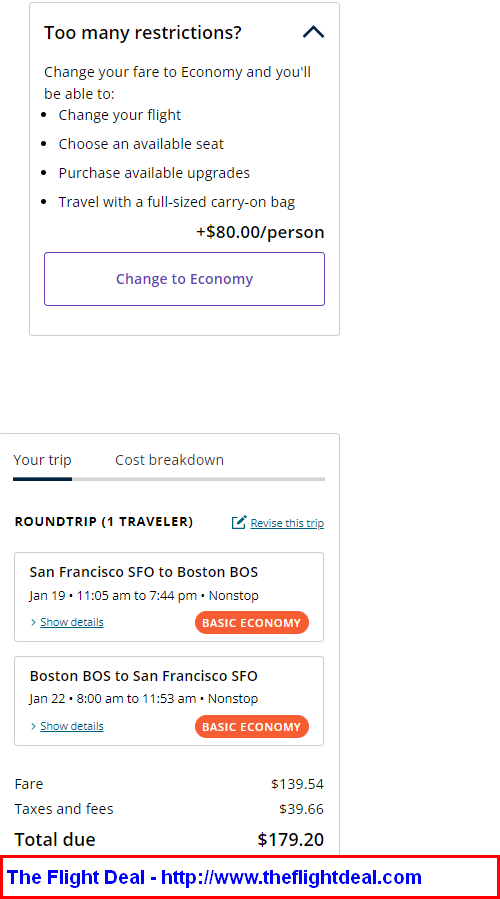Click the chevron beside return Show details

click(33, 726)
